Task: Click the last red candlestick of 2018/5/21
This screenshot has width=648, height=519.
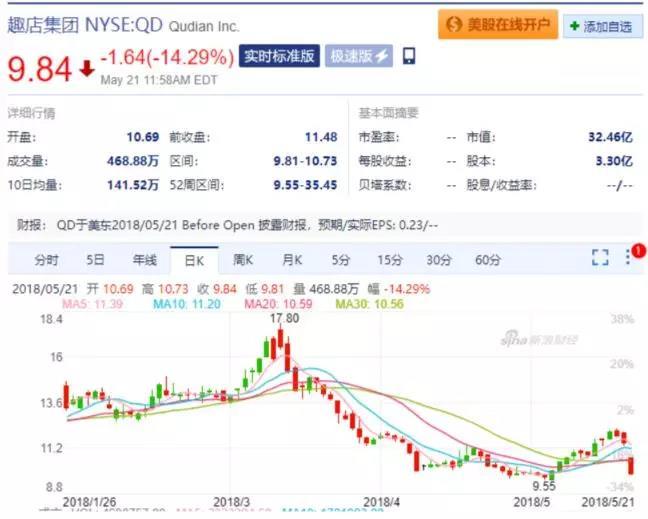Action: tap(631, 466)
